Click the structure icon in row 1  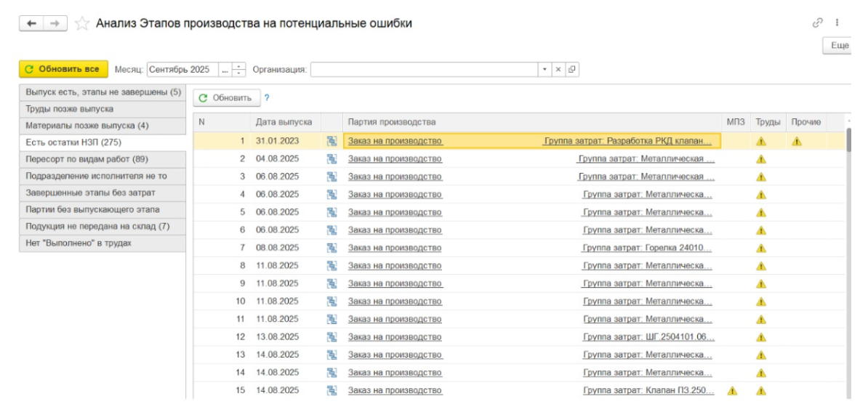pyautogui.click(x=331, y=141)
